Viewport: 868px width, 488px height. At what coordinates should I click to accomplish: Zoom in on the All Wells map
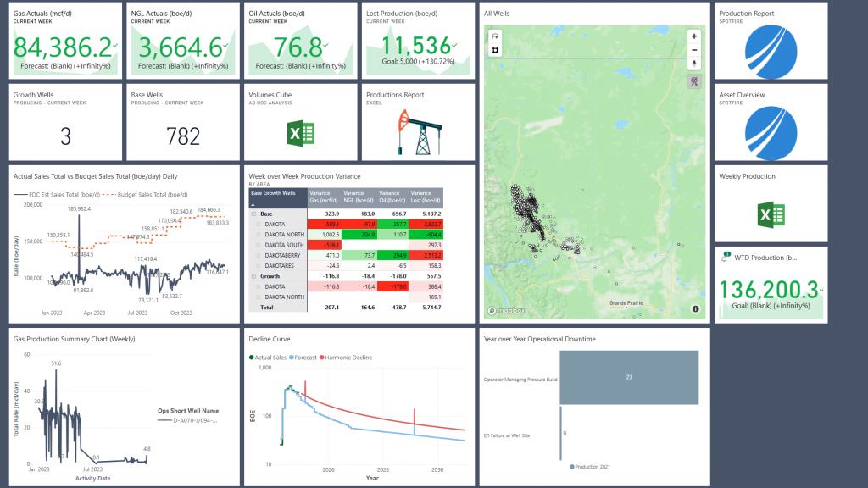tap(694, 36)
